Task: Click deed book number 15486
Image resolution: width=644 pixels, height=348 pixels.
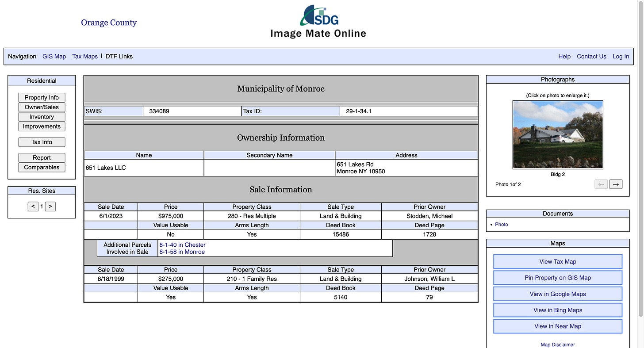Action: [341, 234]
